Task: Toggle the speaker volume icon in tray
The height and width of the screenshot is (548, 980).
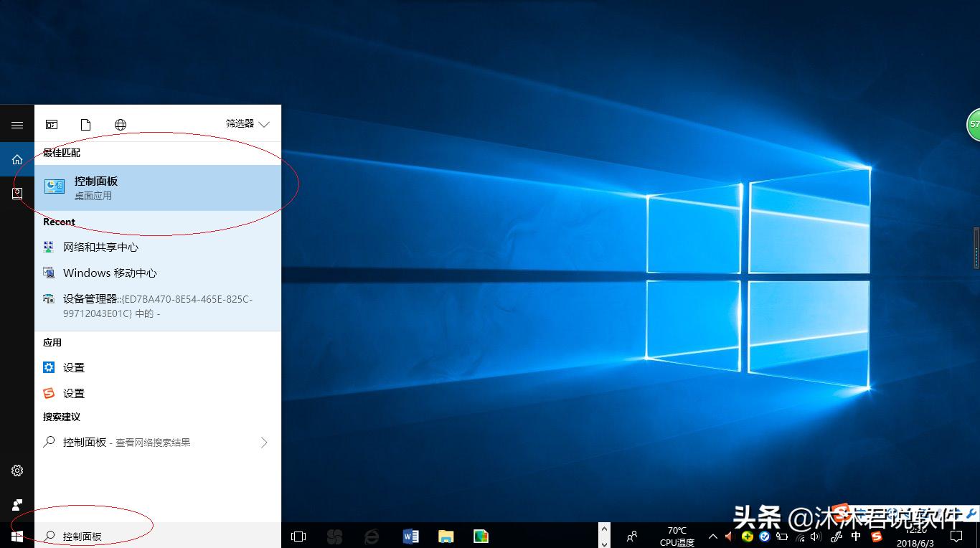Action: point(816,536)
